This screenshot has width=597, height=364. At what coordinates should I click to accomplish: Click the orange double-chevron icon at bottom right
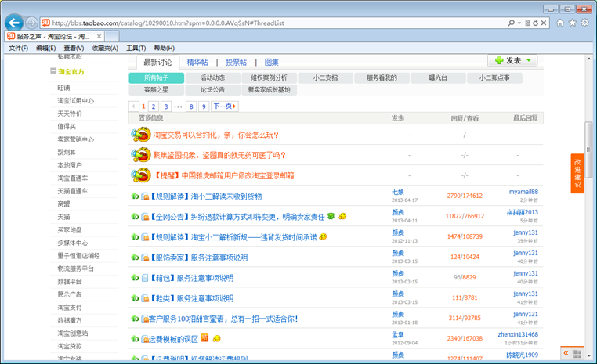pos(566,353)
